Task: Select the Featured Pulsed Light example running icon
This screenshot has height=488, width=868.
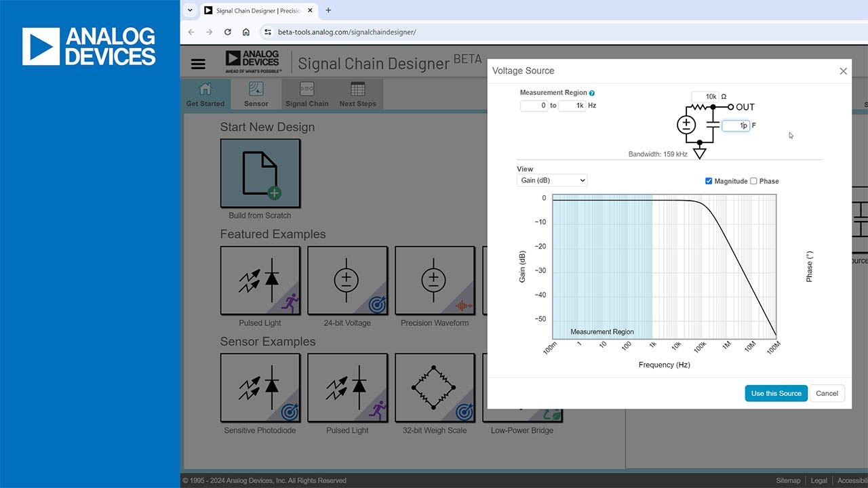Action: click(290, 302)
